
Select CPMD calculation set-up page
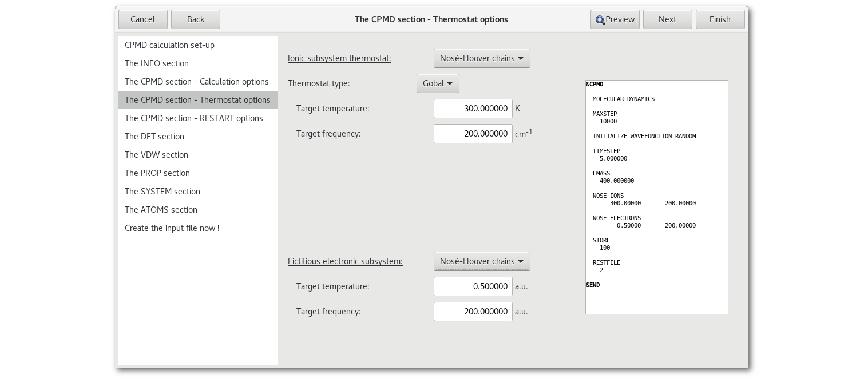pos(169,45)
